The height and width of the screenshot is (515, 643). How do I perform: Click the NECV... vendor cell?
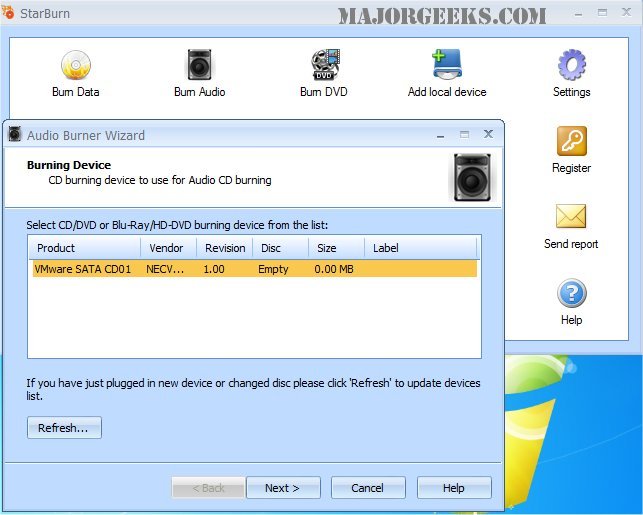tap(165, 269)
